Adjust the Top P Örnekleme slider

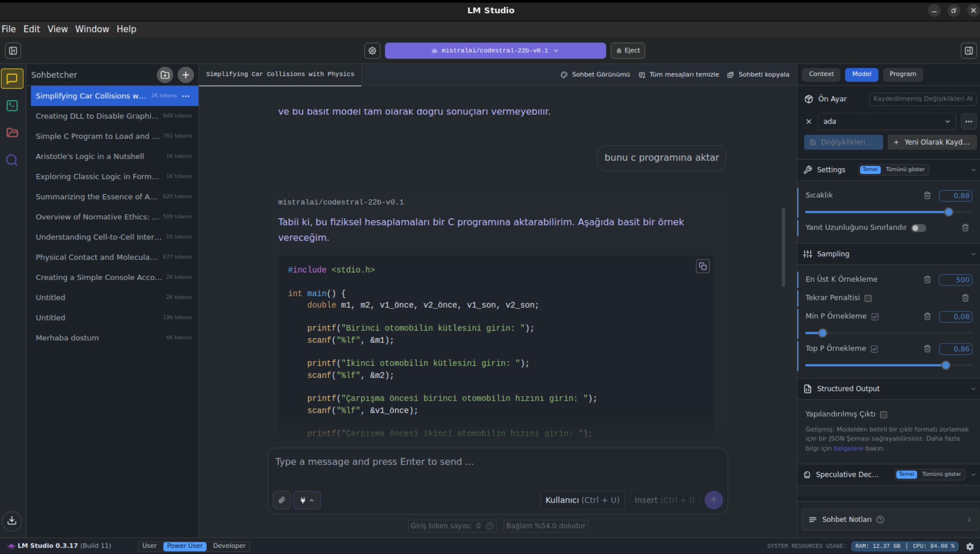(945, 365)
